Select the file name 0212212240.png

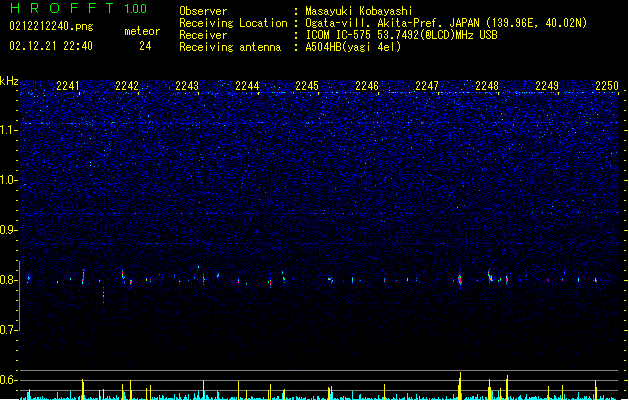tap(51, 26)
